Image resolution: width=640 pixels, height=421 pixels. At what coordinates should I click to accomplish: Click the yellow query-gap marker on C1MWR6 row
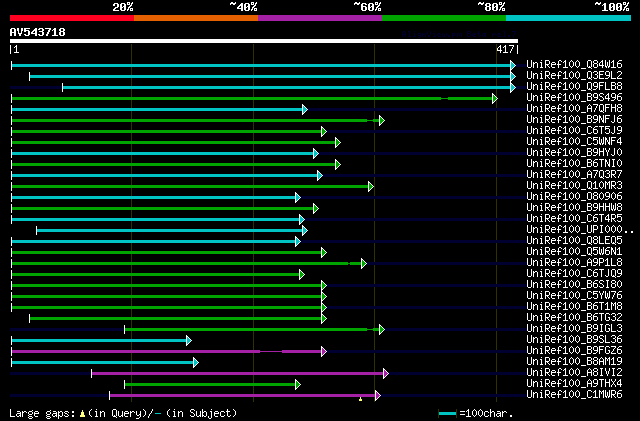click(360, 399)
